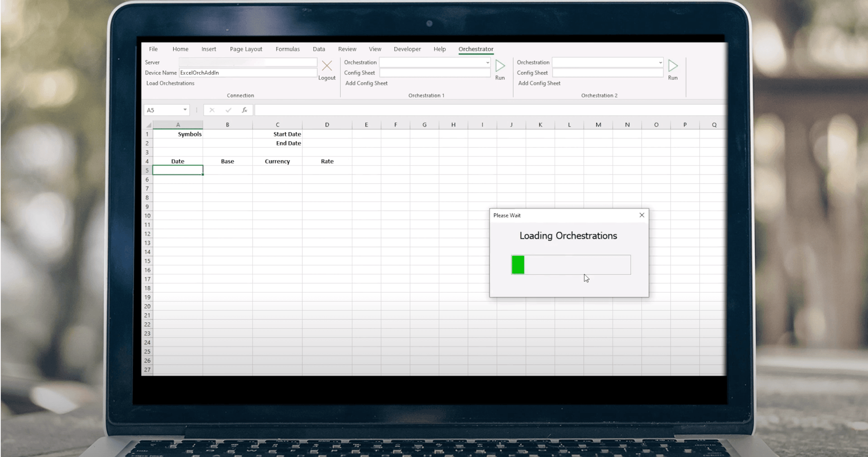Click the Orchestration 2 Config Sheet field
Image resolution: width=868 pixels, height=457 pixels.
[608, 73]
